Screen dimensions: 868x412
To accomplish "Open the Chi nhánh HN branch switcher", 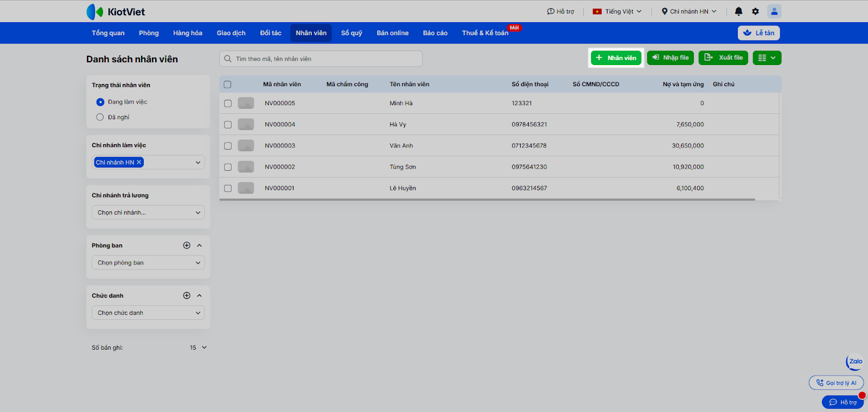I will [689, 11].
